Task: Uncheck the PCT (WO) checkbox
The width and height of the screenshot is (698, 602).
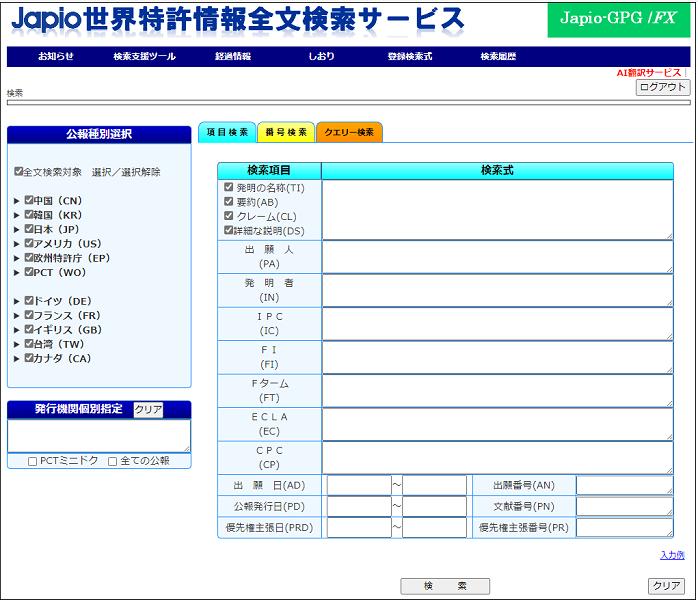Action: (x=29, y=272)
